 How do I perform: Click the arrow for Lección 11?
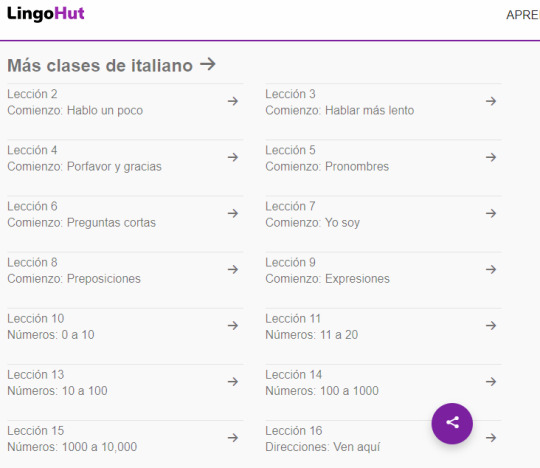pos(491,325)
